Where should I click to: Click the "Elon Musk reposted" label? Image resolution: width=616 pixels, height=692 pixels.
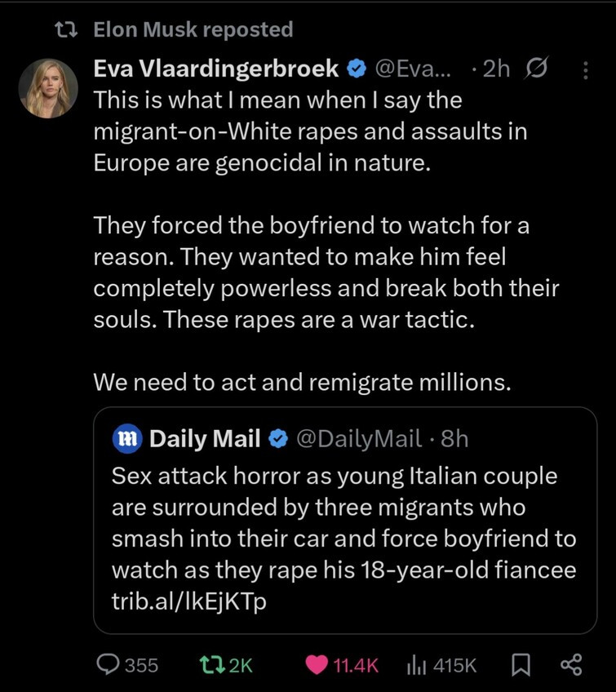click(193, 30)
